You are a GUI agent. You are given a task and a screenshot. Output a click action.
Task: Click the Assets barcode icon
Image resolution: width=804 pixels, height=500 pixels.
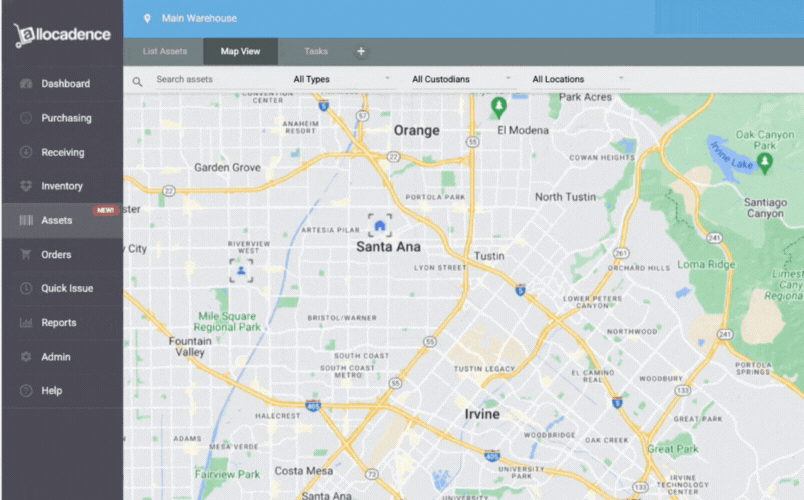pos(26,221)
